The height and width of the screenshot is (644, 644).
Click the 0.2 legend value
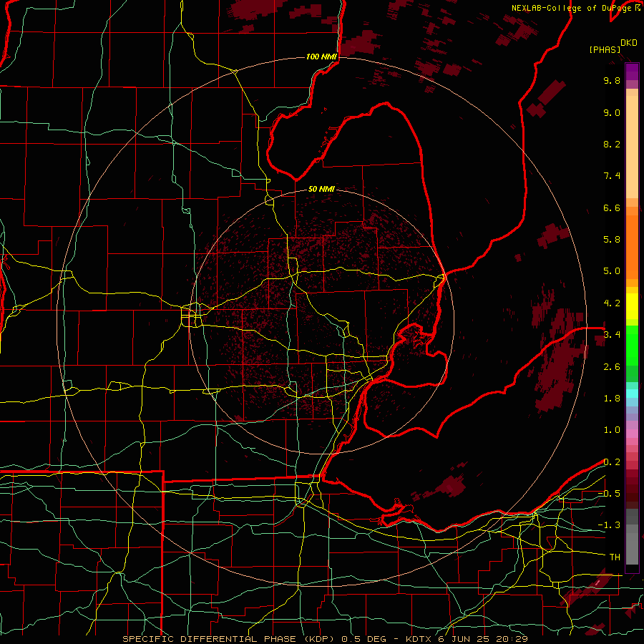point(612,462)
